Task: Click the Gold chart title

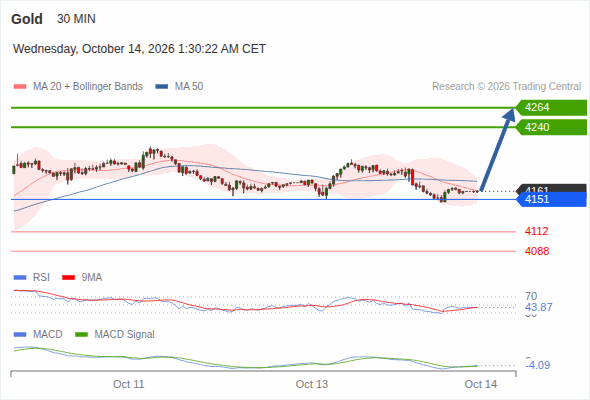Action: (27, 19)
